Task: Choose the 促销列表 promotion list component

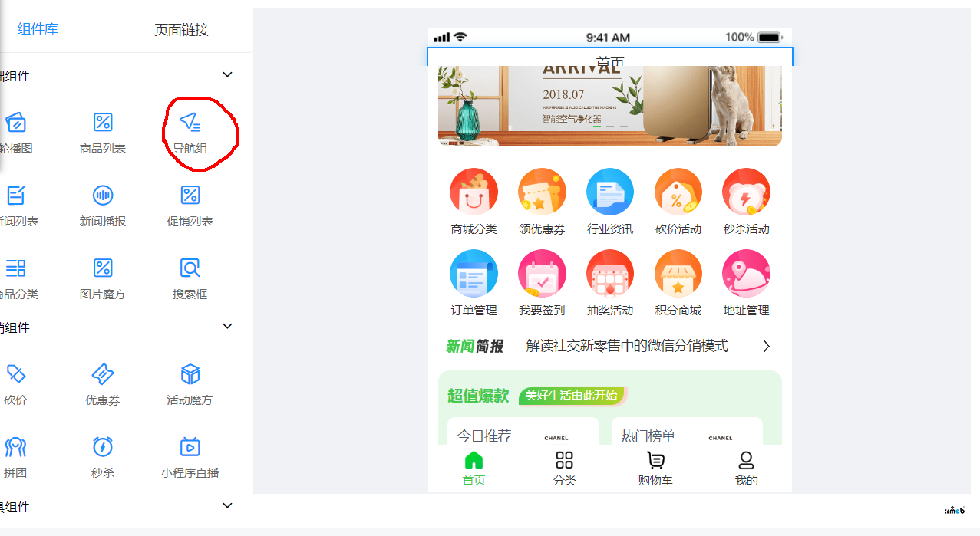Action: [x=190, y=196]
